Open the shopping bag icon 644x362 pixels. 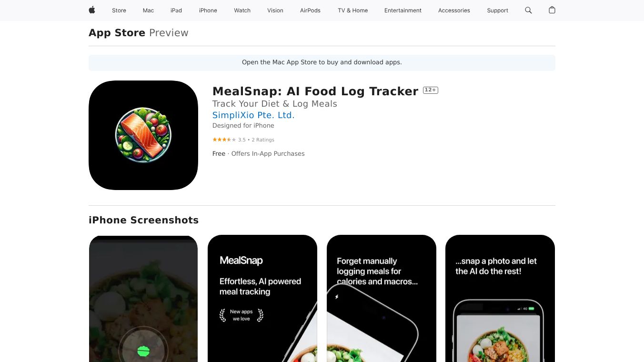[552, 10]
